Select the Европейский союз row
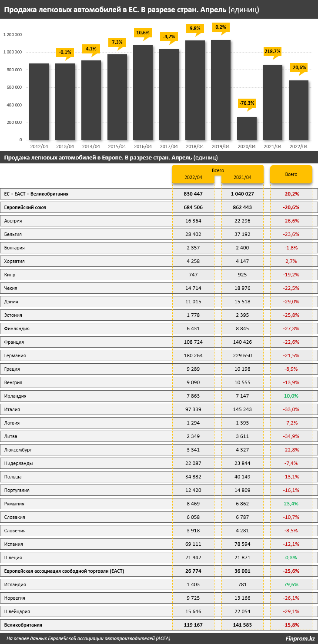This screenshot has width=318, height=644. 159,207
